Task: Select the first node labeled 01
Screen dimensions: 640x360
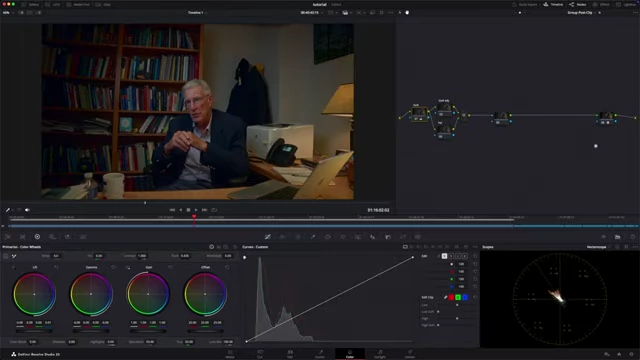Action: point(419,114)
